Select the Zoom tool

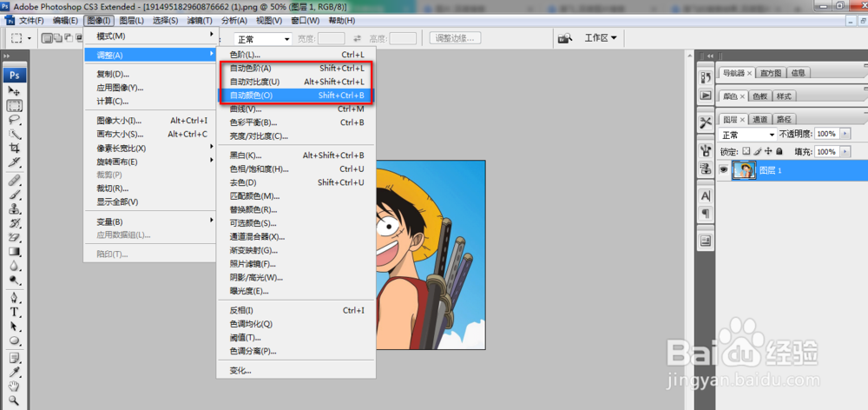15,400
